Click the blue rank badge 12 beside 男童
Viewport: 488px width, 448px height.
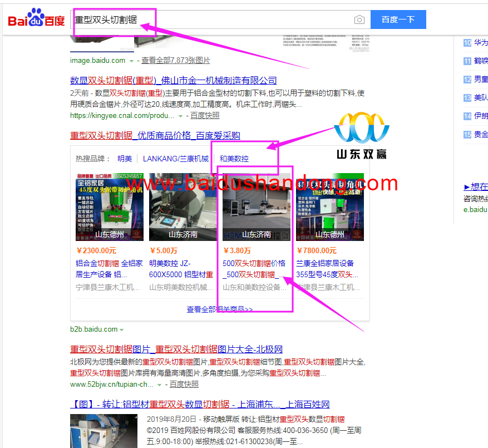pyautogui.click(x=467, y=80)
